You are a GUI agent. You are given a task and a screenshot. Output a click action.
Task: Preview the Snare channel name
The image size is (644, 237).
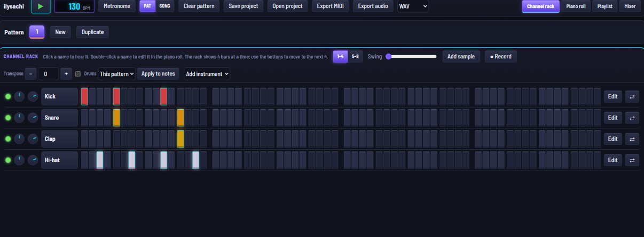[x=59, y=118]
